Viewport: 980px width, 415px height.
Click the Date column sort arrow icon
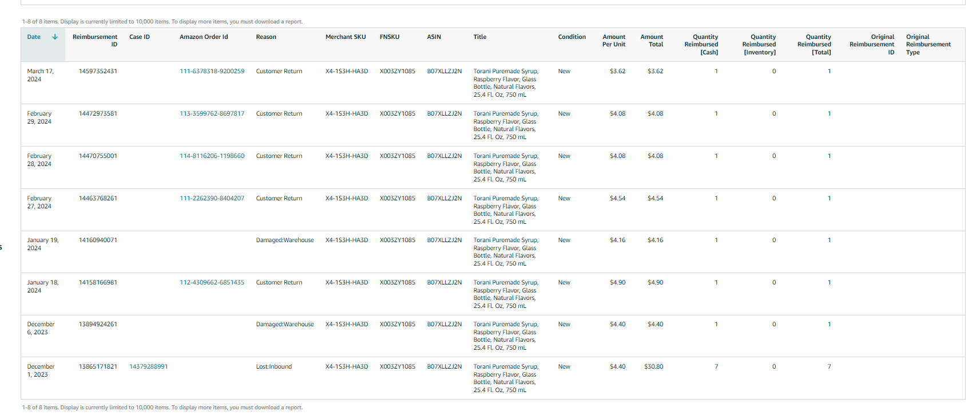tap(55, 37)
